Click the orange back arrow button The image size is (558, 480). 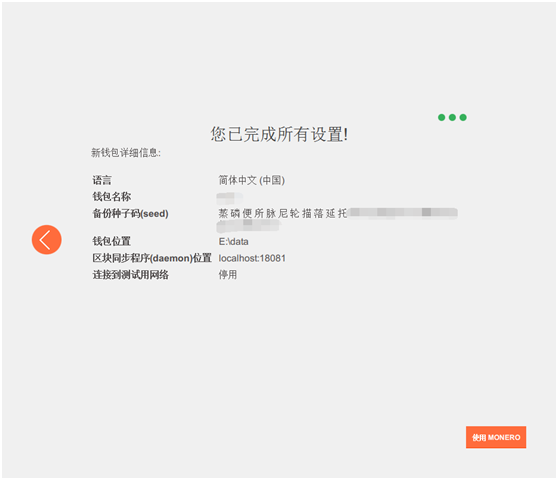point(47,239)
